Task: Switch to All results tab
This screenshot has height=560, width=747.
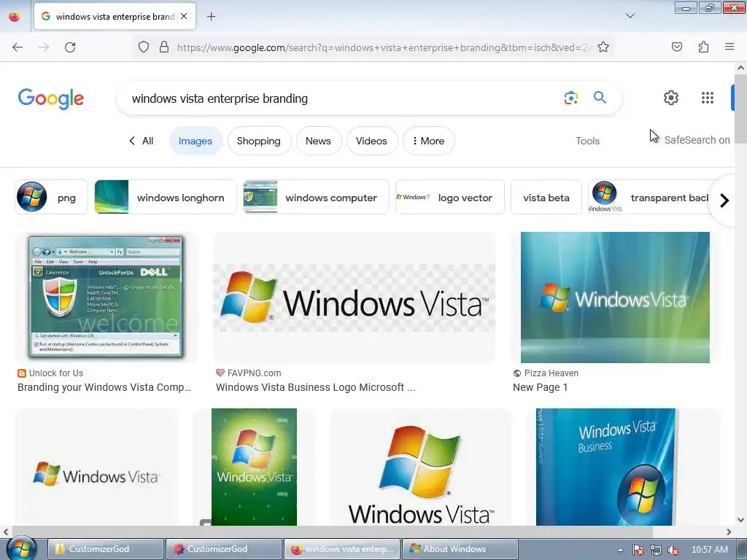Action: (142, 141)
